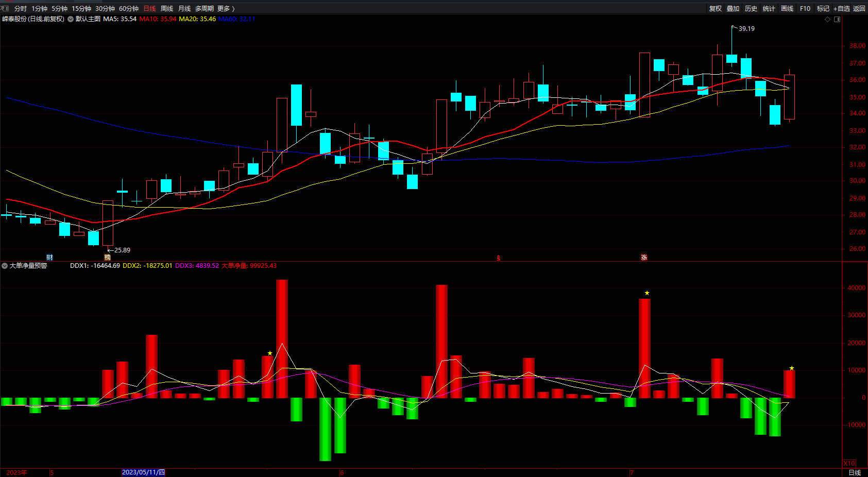The image size is (868, 477).
Task: Open the 历史 history button
Action: coord(751,9)
